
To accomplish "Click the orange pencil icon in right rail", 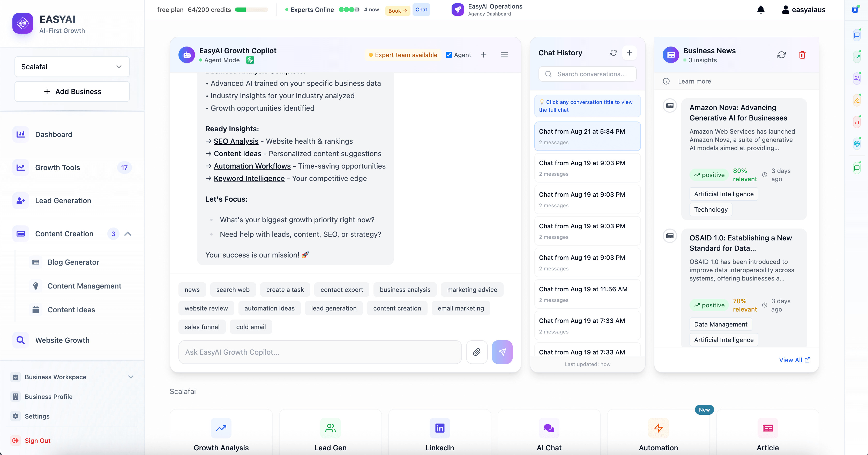I will (857, 100).
